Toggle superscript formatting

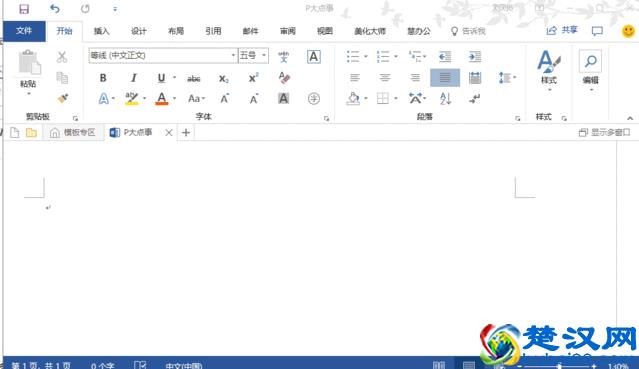[x=253, y=77]
